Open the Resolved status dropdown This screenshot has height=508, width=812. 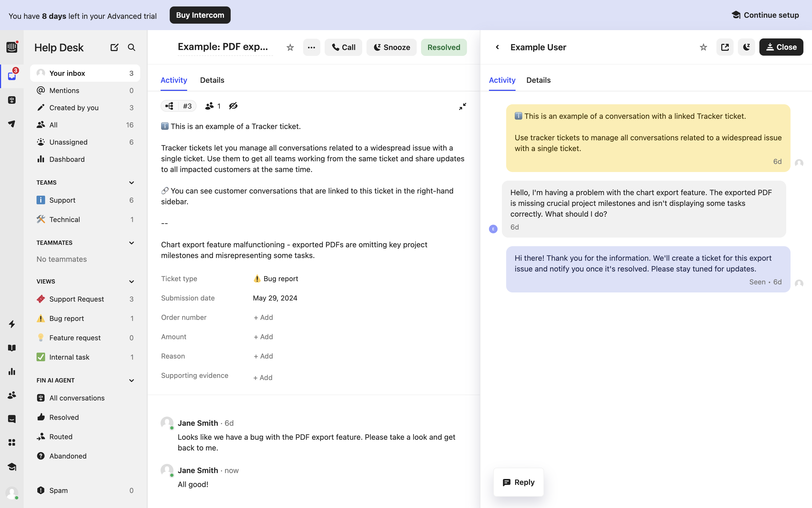click(444, 47)
